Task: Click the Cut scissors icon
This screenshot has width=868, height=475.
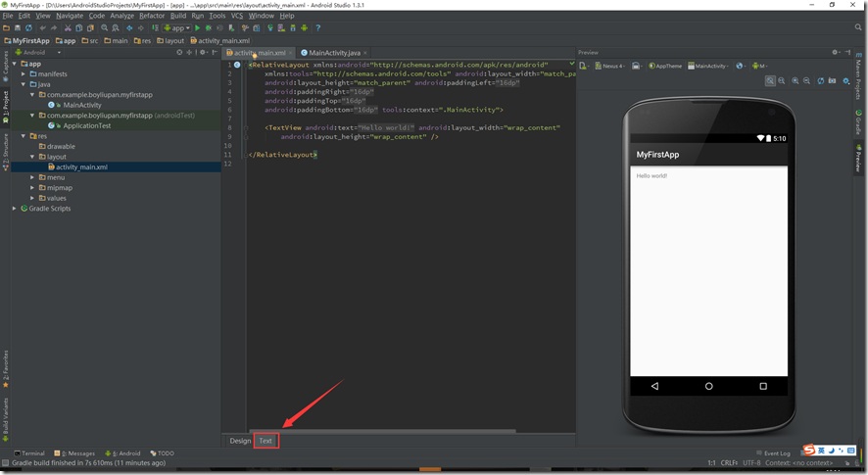Action: coord(67,27)
